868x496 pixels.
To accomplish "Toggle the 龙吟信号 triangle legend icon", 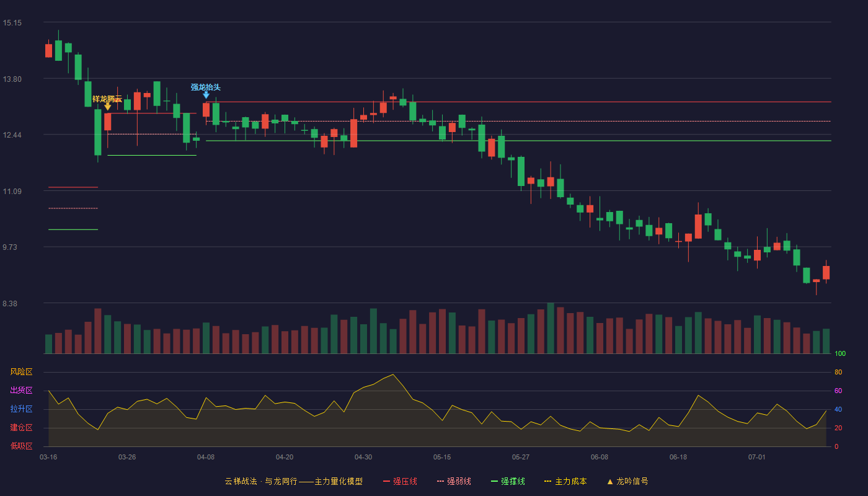I will pyautogui.click(x=609, y=481).
